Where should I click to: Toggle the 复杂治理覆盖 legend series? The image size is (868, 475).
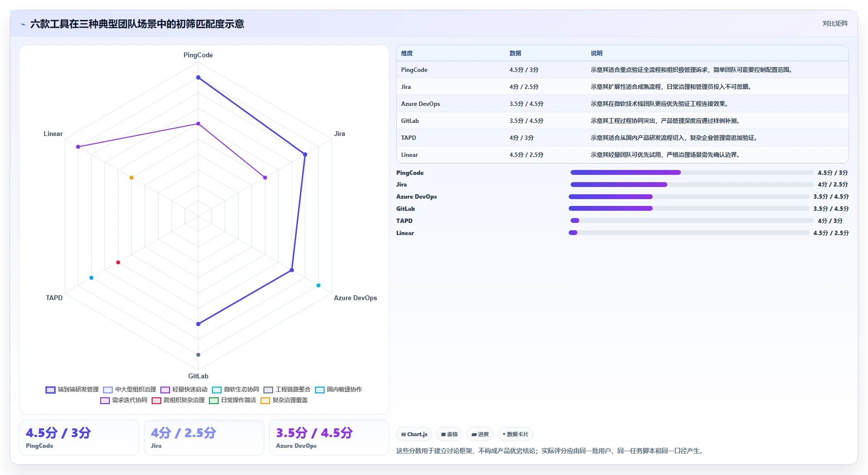point(284,400)
